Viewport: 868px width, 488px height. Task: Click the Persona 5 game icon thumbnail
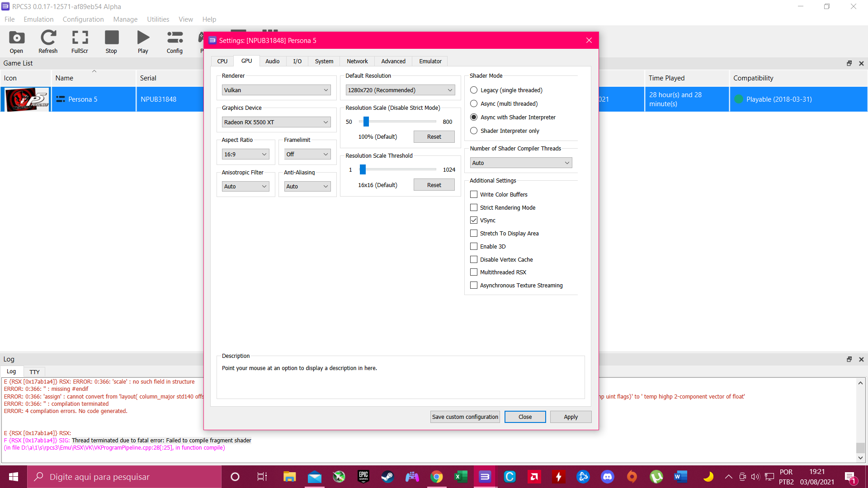[26, 99]
